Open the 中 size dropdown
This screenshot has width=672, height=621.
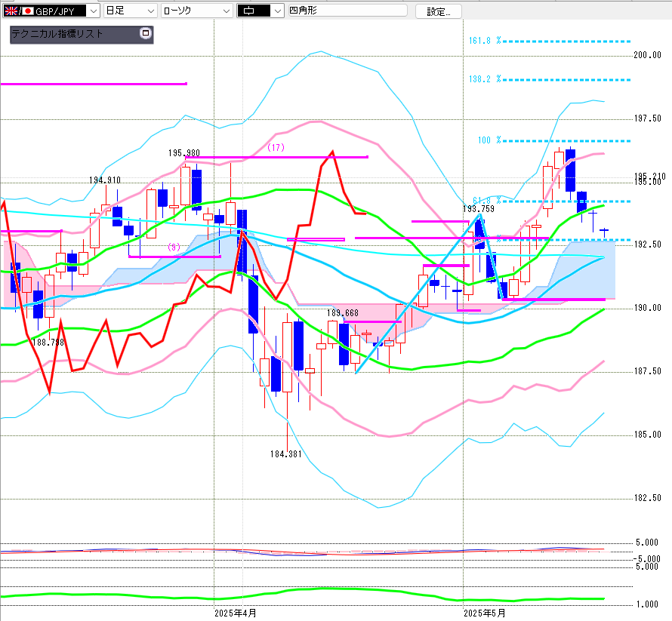(260, 11)
